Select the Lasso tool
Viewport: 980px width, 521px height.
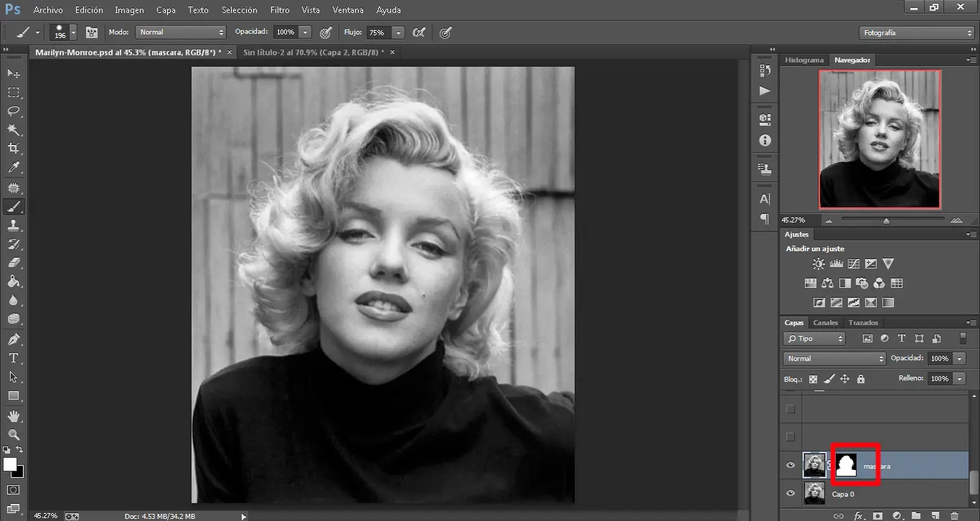[14, 111]
